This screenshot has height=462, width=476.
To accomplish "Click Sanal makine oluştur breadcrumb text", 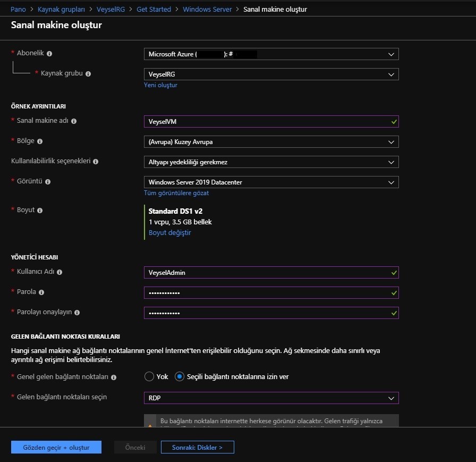I will 275,10.
